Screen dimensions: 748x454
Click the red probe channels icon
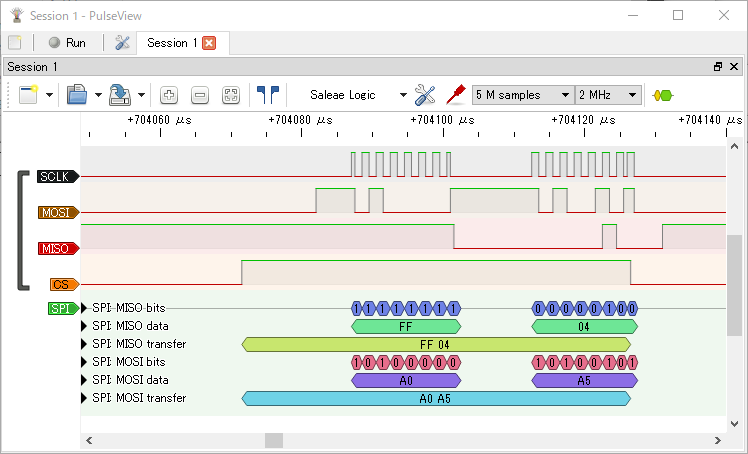(456, 95)
